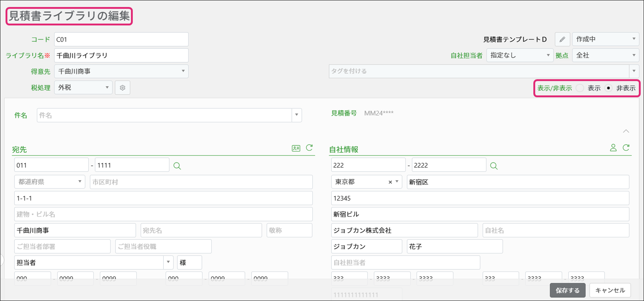Select the 表示 radio button
The image size is (644, 301).
click(580, 88)
